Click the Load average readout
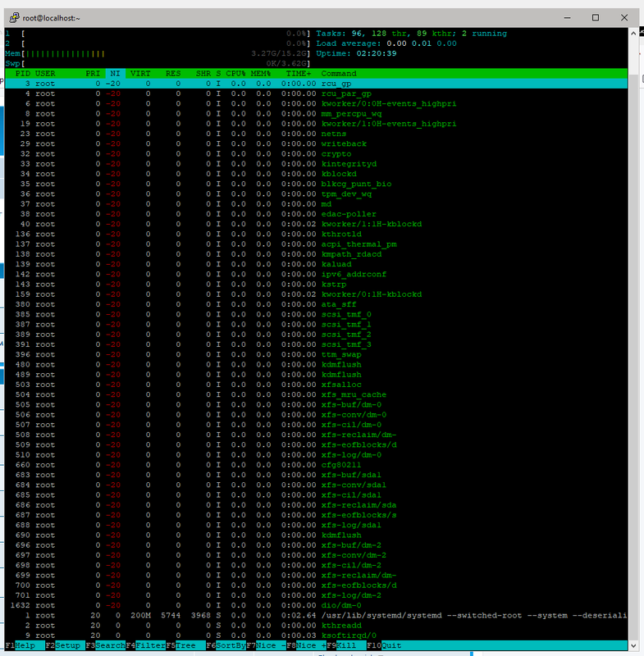 pyautogui.click(x=386, y=43)
